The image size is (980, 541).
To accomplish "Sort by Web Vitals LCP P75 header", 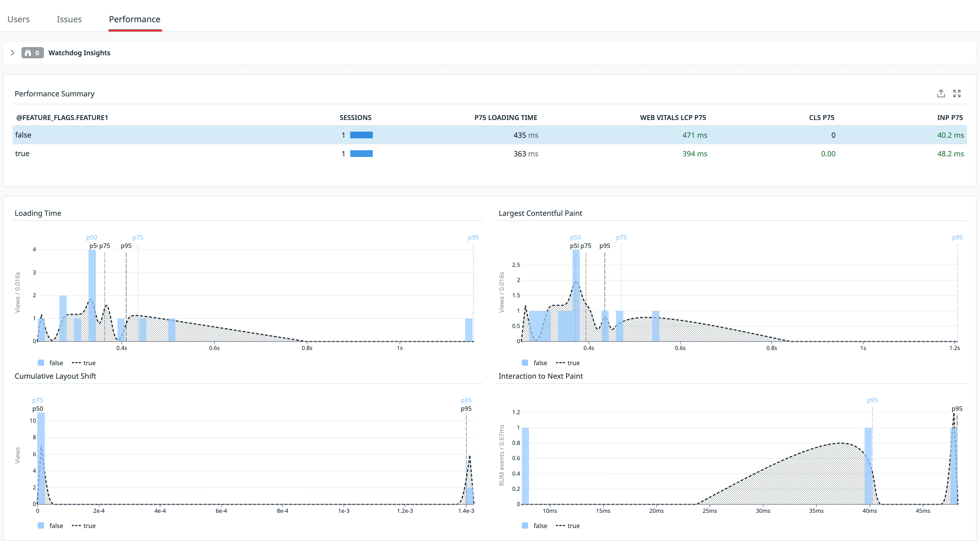I will tap(673, 117).
